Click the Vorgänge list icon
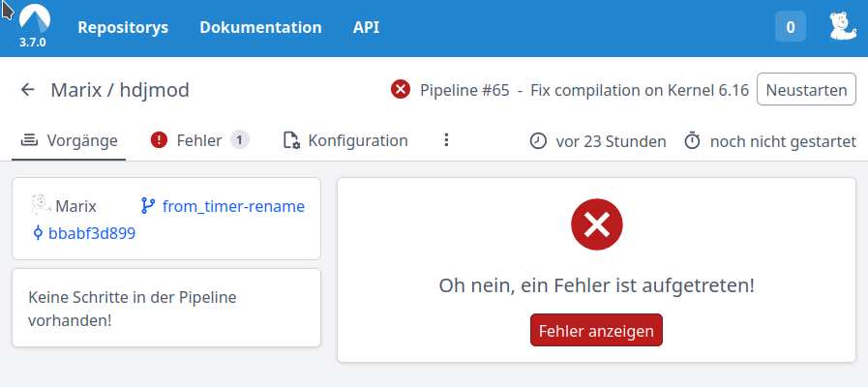Screen dimensions: 868x387 [29, 140]
